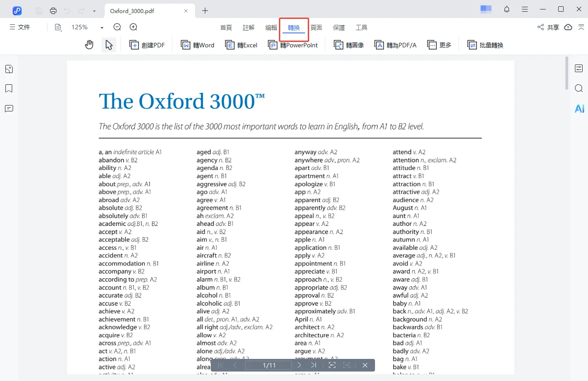588x381 pixels.
Task: Close the floating page navigation bar
Action: click(x=365, y=365)
